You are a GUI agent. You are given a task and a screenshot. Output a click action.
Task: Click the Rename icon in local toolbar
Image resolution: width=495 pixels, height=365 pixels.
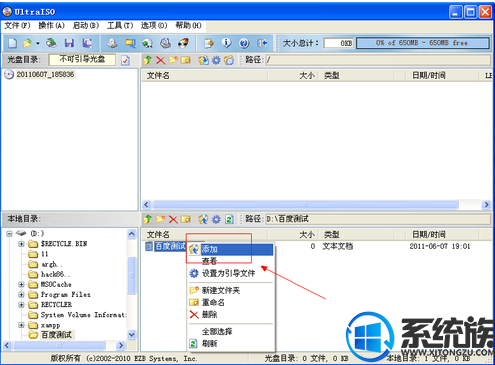[186, 219]
